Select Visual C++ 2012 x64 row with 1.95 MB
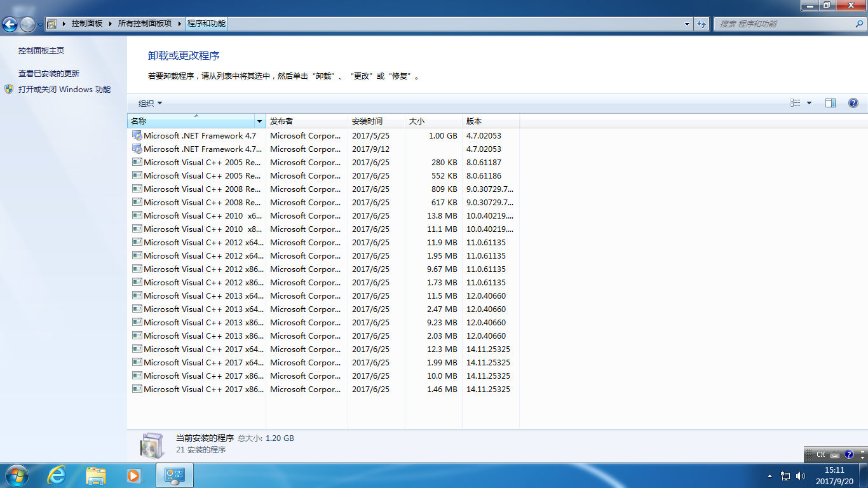Screen dimensions: 868x488 tap(323, 255)
